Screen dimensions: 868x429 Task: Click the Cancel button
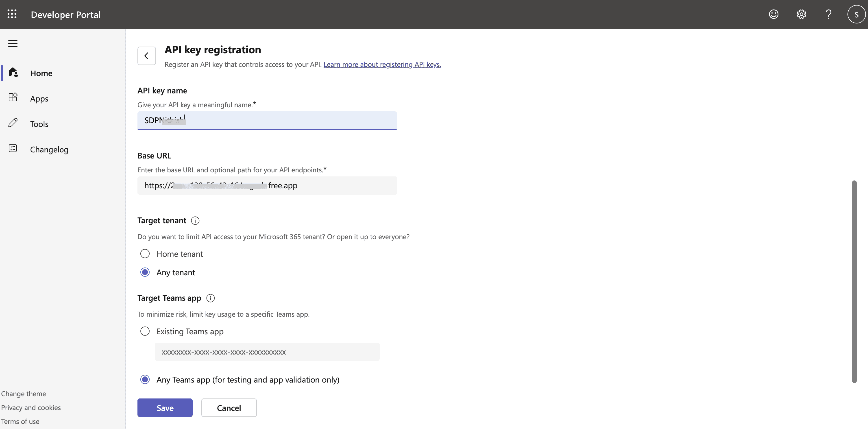coord(229,408)
